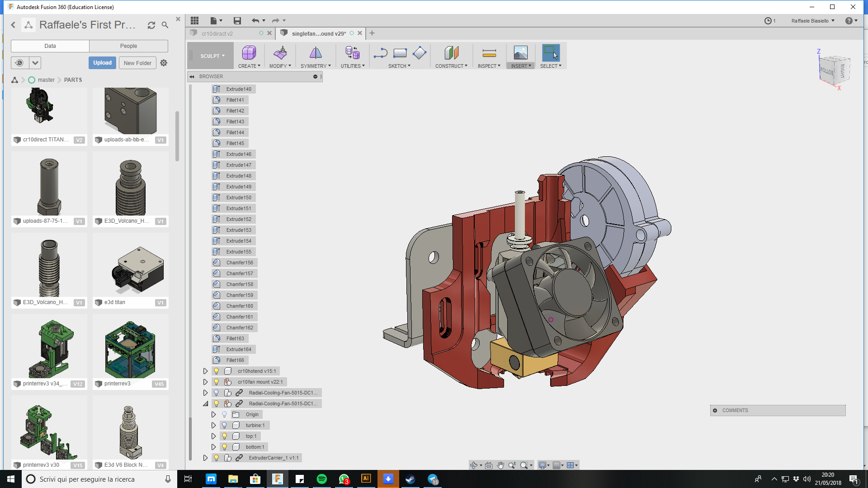Click the Windows search box
The height and width of the screenshot is (488, 868).
(99, 479)
